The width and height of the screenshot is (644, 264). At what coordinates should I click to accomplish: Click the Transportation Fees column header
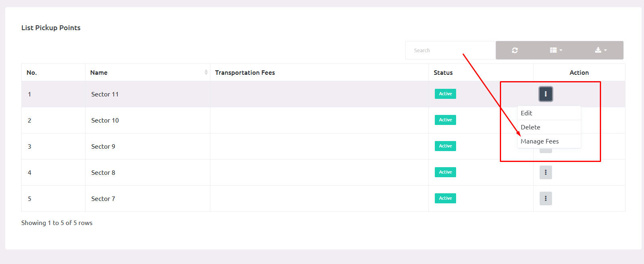tap(245, 73)
